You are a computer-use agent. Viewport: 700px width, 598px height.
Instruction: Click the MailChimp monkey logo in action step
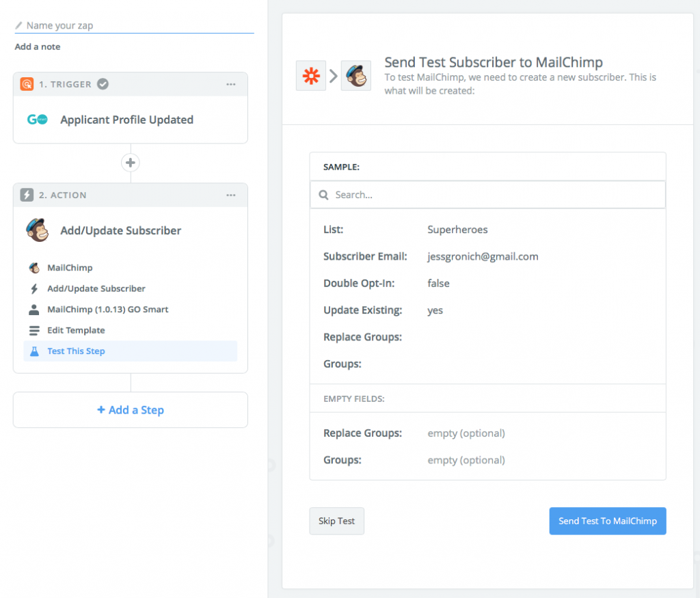tap(37, 230)
